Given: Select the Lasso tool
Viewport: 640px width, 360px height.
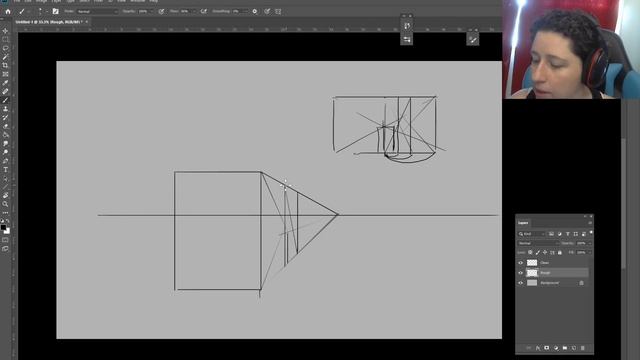Looking at the screenshot, I should point(5,48).
